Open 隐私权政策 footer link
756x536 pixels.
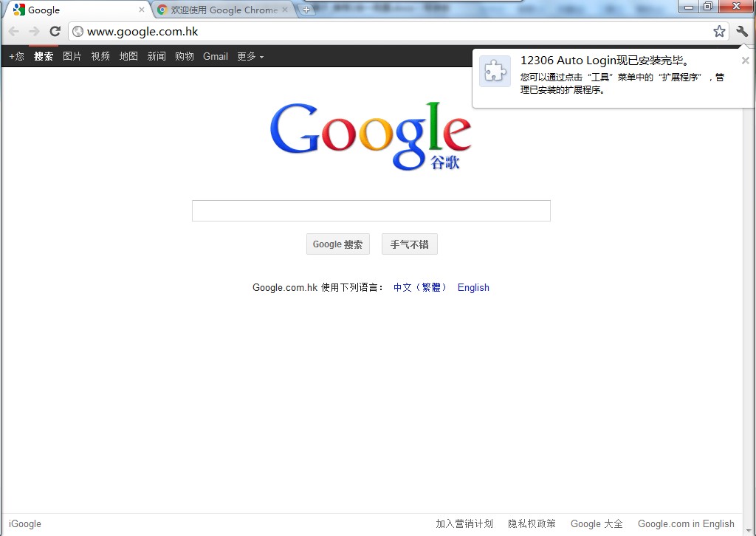[532, 524]
